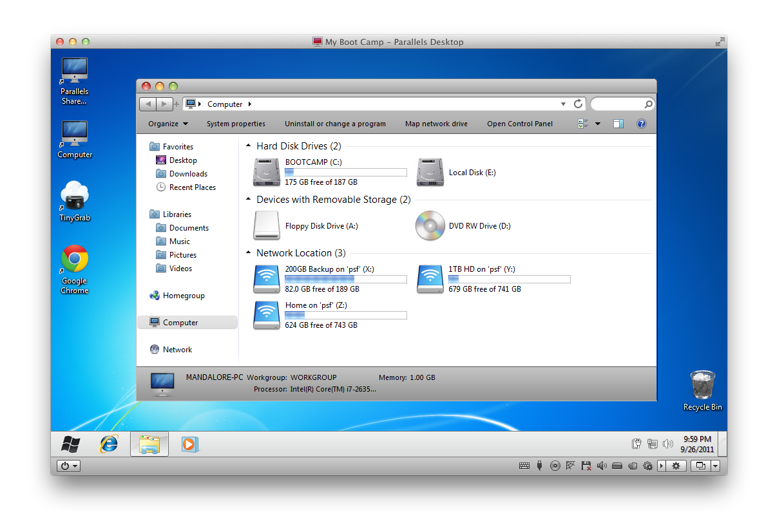The image size is (764, 532).
Task: Collapse the Hard Disk Drives group
Action: [249, 146]
